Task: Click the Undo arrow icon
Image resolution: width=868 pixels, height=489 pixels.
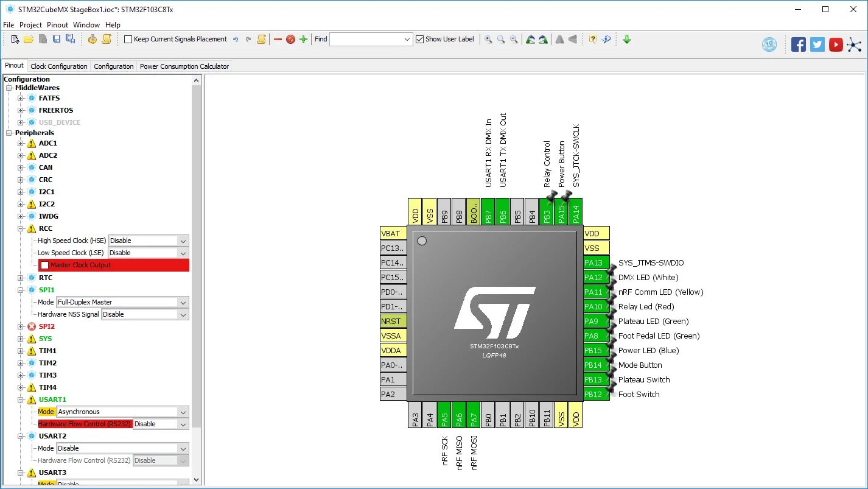Action: (236, 39)
